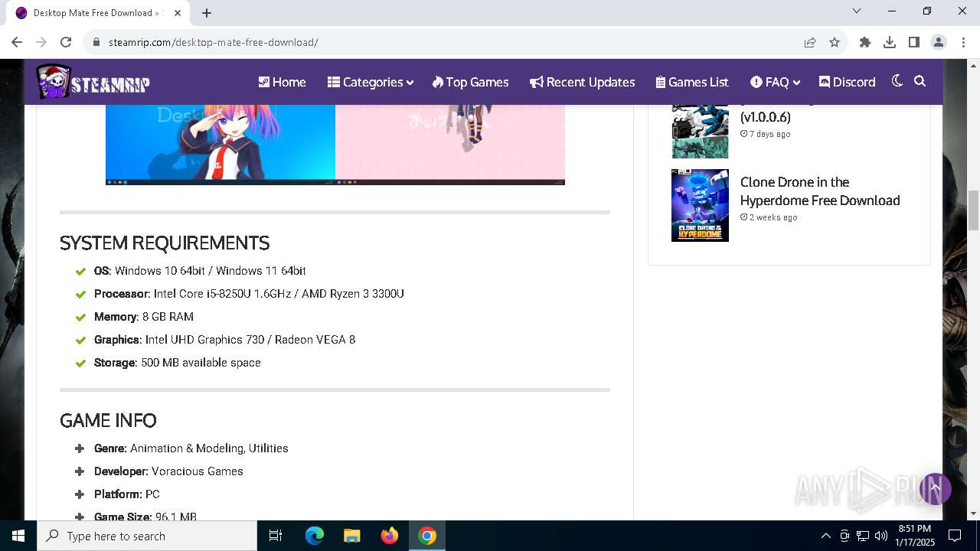Open the network tray icon
980x551 pixels.
[x=863, y=536]
